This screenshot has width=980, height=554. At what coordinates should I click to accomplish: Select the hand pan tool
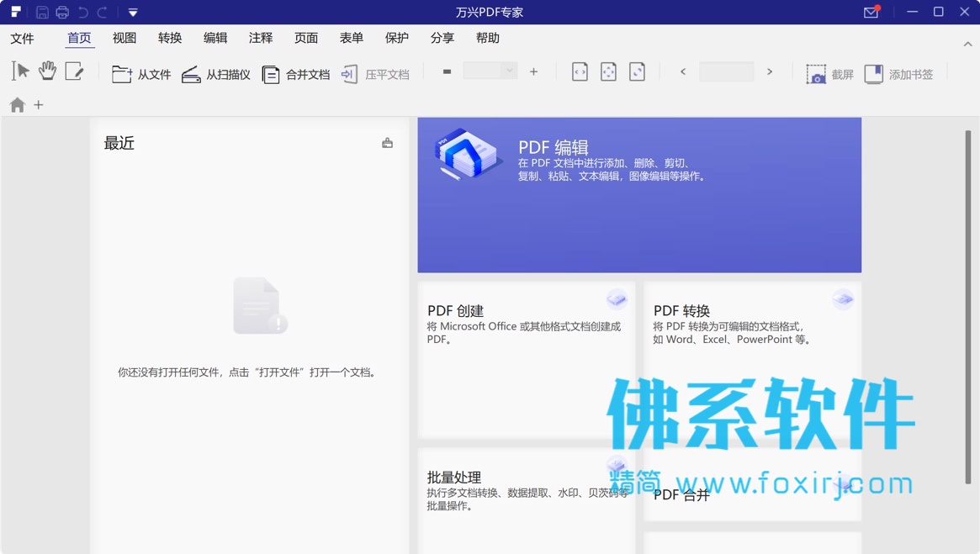pyautogui.click(x=47, y=71)
